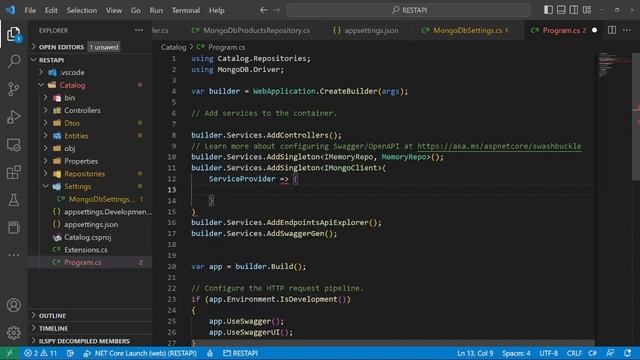
Task: Switch to MongoDbSettings.cs tab
Action: tap(465, 30)
